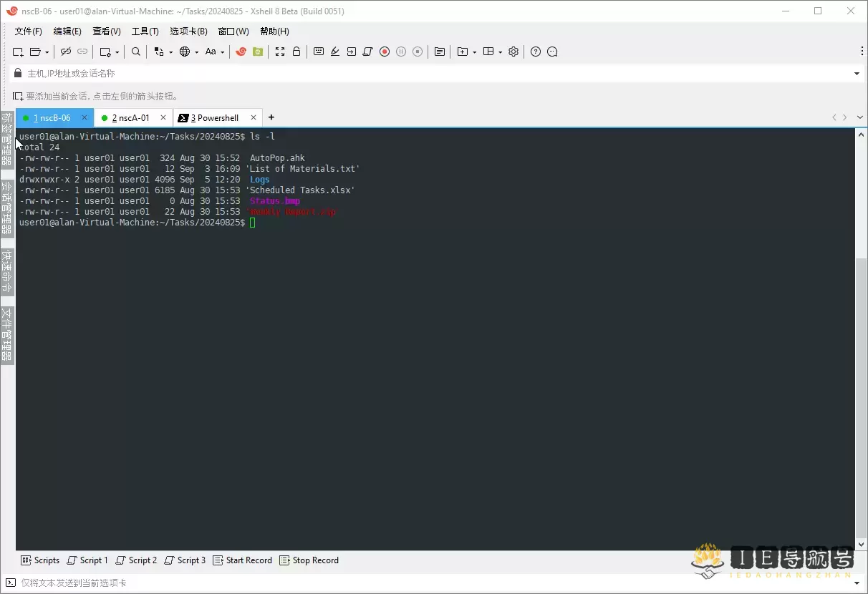
Task: Click the lock screen padlock icon
Action: 296,52
